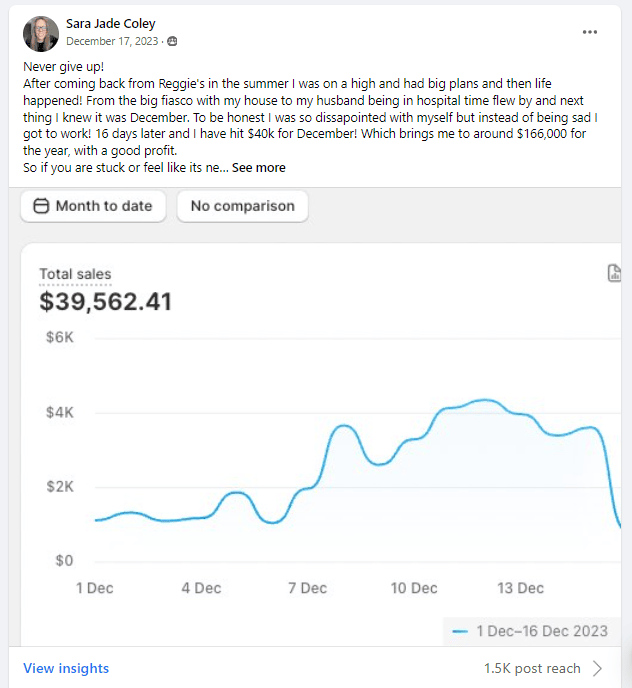632x688 pixels.
Task: Click the 1.5K post reach text
Action: 532,668
